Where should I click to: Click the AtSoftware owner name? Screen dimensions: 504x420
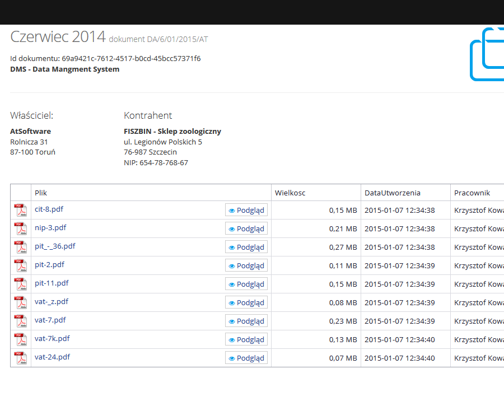pyautogui.click(x=31, y=131)
